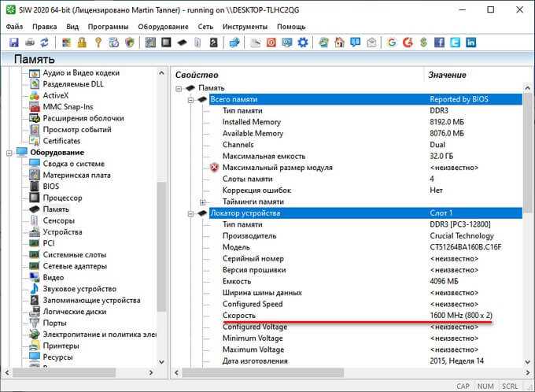This screenshot has width=535, height=392.
Task: Select Материнская плата in the tree
Action: coord(77,176)
